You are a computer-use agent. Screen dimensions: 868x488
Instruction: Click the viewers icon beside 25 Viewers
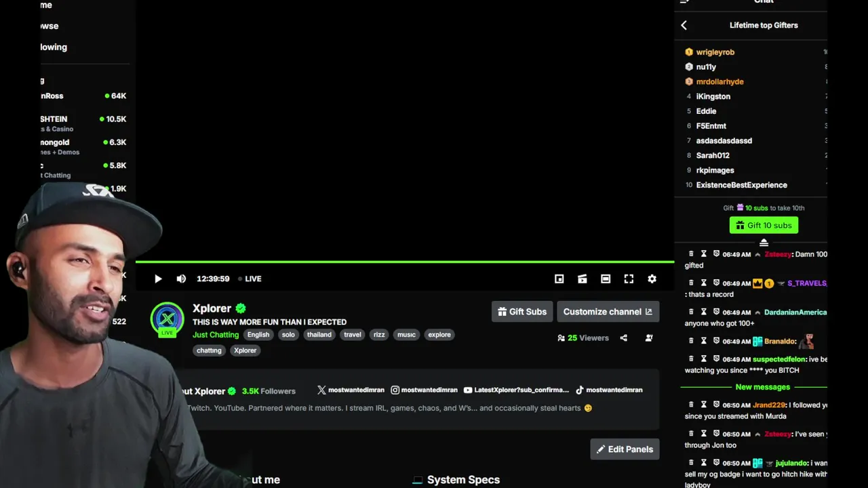coord(561,338)
